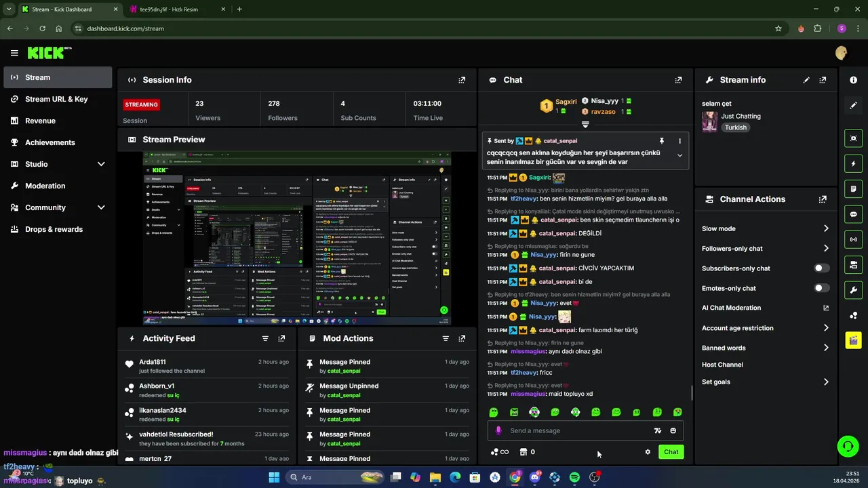
Task: Pop out the Chat panel
Action: coord(678,80)
